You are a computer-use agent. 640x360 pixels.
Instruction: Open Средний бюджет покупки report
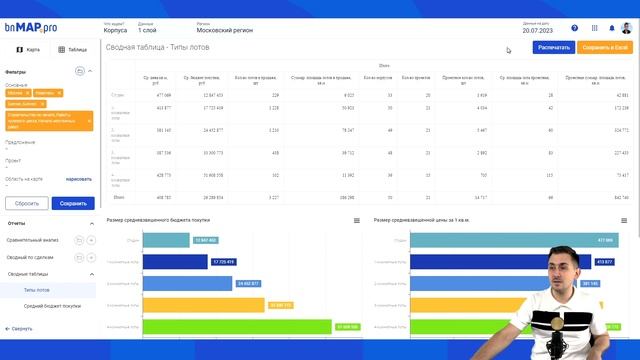(x=52, y=306)
